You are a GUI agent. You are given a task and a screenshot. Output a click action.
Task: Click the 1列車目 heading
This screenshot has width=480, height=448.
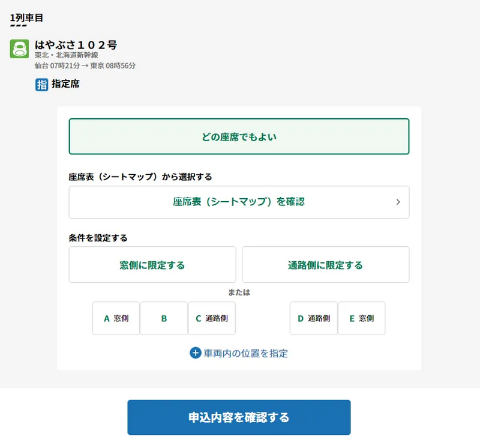(26, 18)
